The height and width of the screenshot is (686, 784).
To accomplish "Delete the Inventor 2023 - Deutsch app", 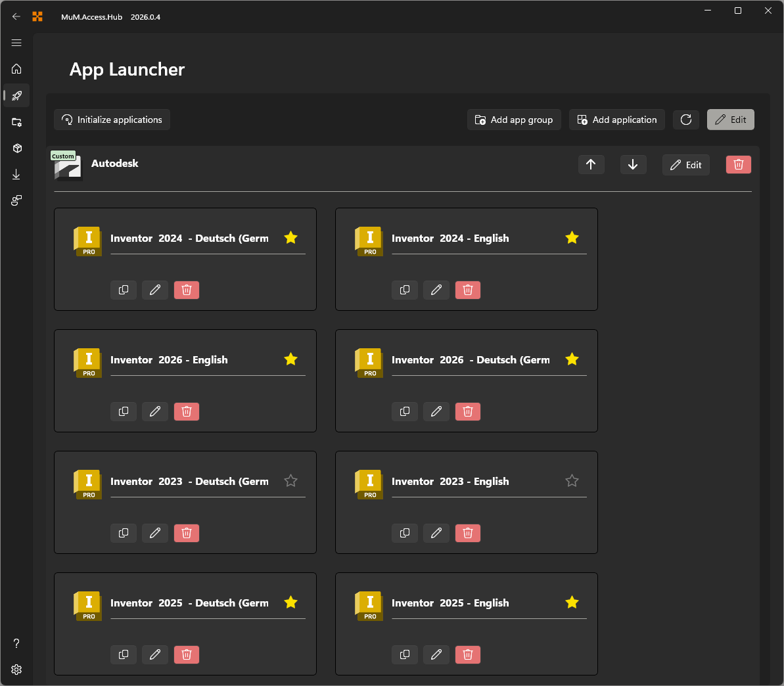I will (186, 533).
